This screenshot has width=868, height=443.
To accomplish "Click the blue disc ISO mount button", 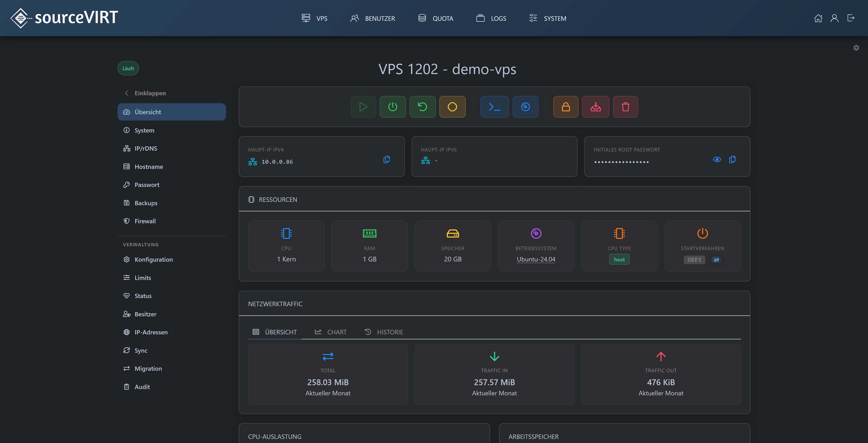I will [x=525, y=107].
